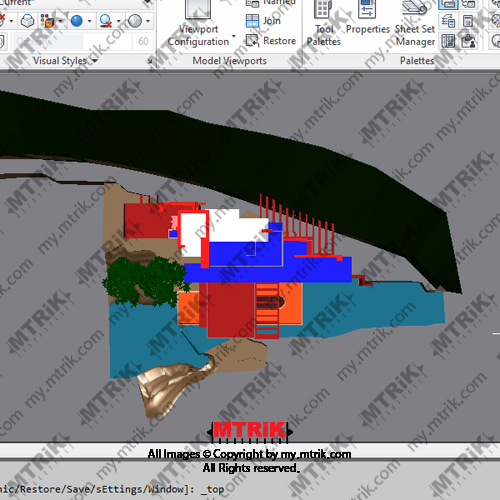The image size is (500, 500).
Task: Select the blue sphere realistic face style
Action: click(x=77, y=21)
